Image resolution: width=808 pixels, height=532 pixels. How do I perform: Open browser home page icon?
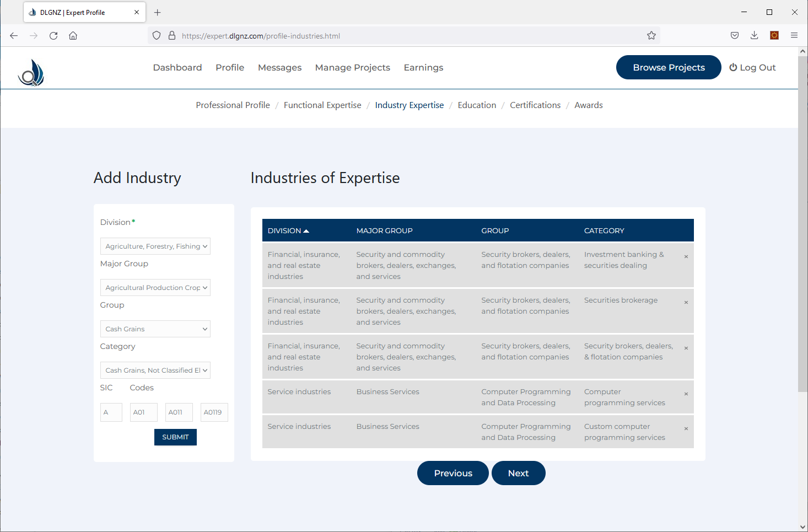73,36
